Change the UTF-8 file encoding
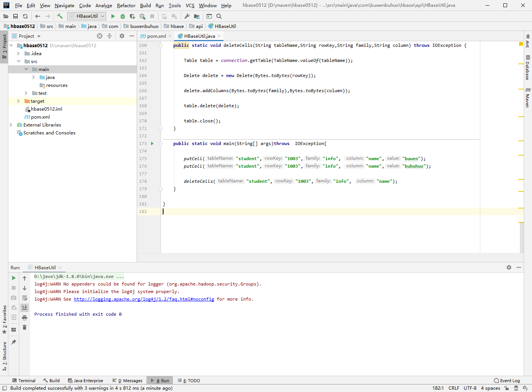The width and height of the screenshot is (532, 392). [470, 388]
